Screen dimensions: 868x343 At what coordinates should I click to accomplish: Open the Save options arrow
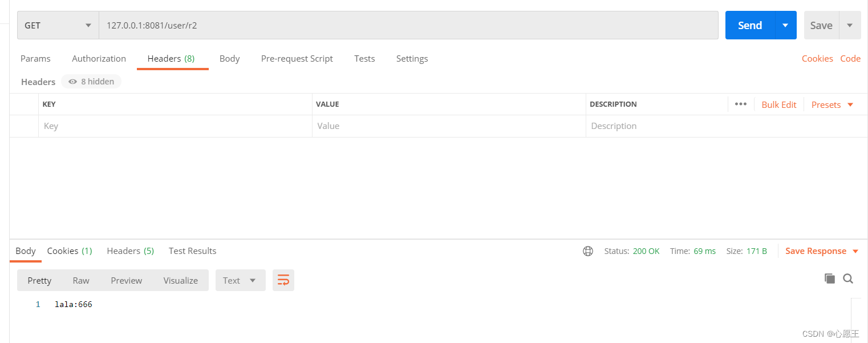(850, 25)
